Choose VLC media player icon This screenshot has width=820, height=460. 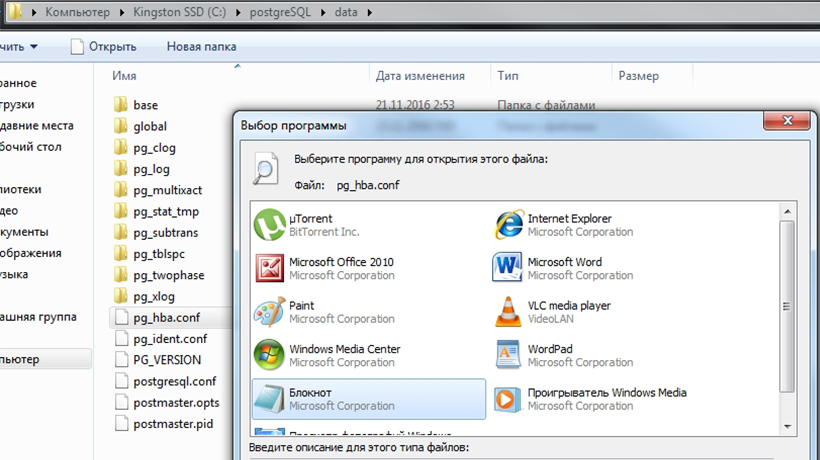click(508, 312)
